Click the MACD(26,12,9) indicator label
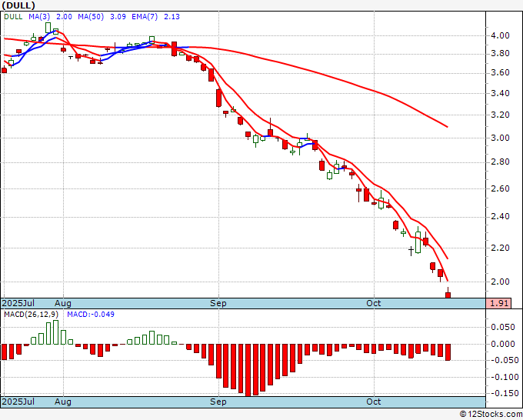523x420 pixels. (31, 315)
